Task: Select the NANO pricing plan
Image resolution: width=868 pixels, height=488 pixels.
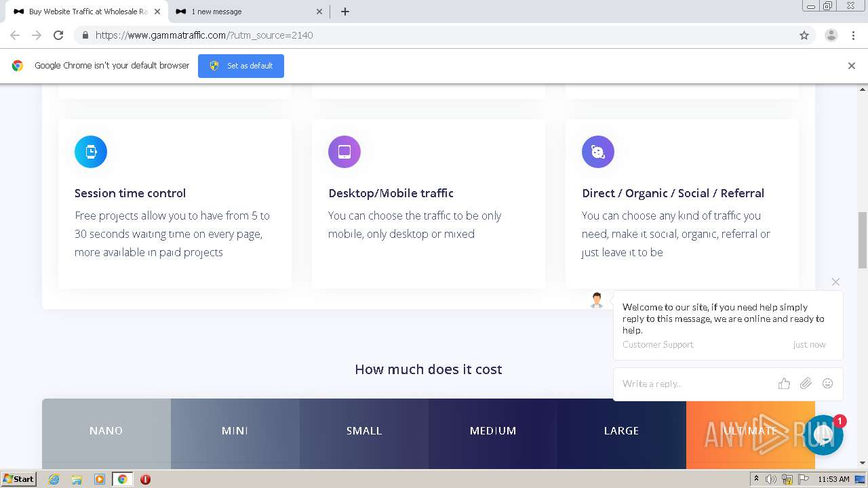Action: point(106,431)
